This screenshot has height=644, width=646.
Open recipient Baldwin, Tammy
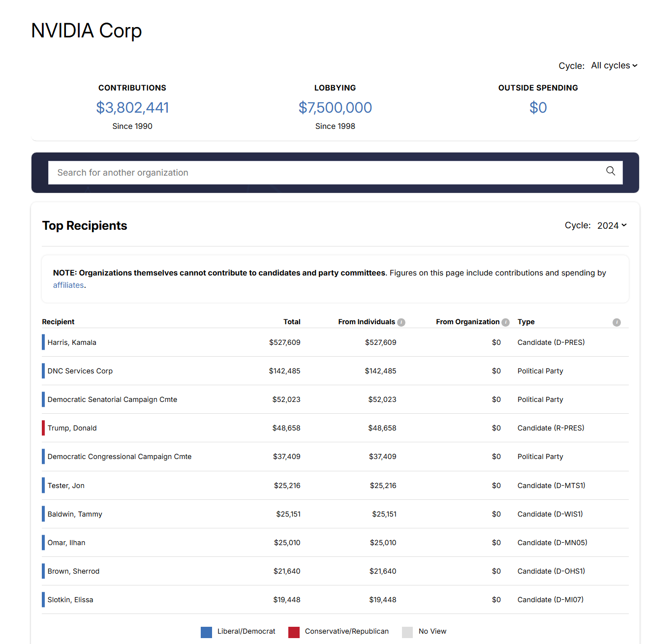75,514
